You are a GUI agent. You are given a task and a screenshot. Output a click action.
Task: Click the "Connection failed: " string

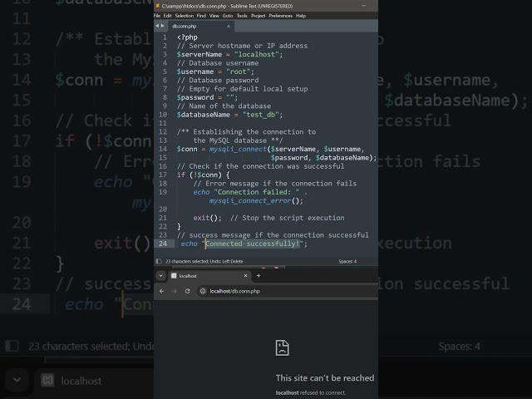click(257, 192)
